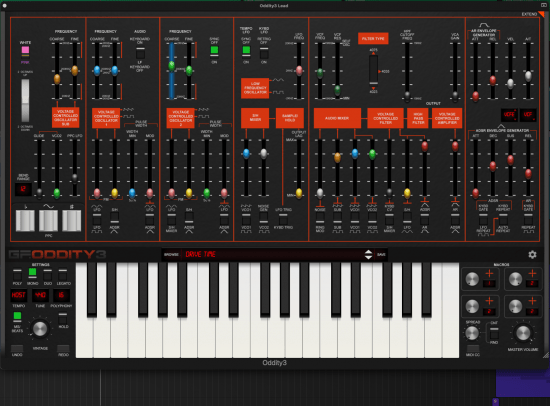Toggle the Hold switch

(x=63, y=318)
